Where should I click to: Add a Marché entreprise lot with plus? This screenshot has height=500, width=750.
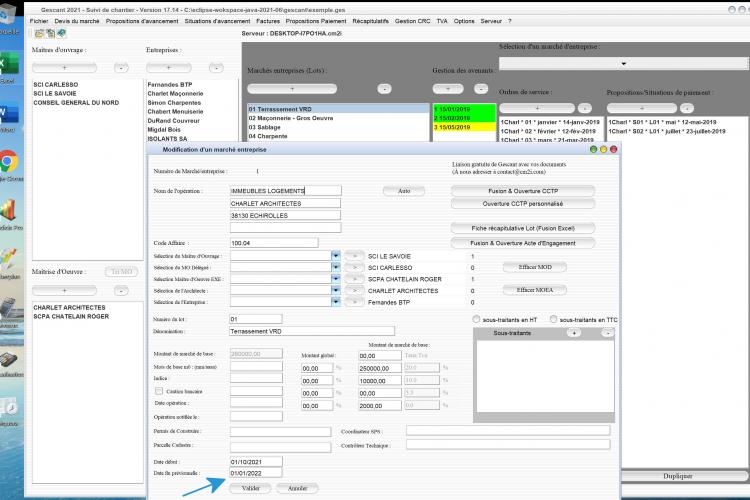pos(292,89)
